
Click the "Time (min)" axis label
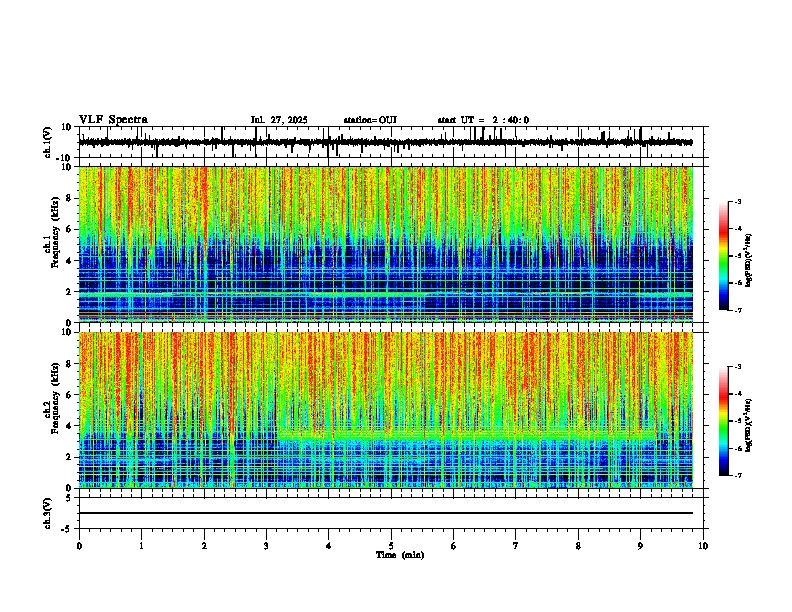[x=400, y=555]
